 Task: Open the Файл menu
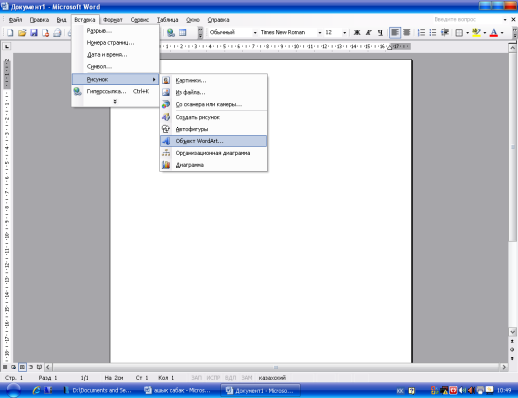(x=15, y=20)
